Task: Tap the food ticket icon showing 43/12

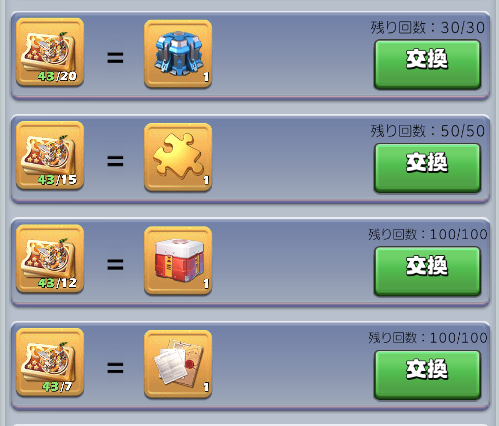Action: [x=50, y=259]
